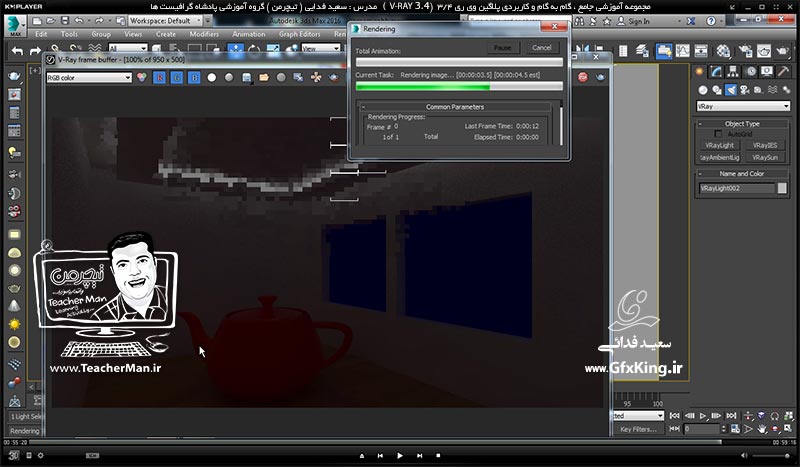Open the Key Filters button
The width and height of the screenshot is (800, 467).
click(x=638, y=429)
